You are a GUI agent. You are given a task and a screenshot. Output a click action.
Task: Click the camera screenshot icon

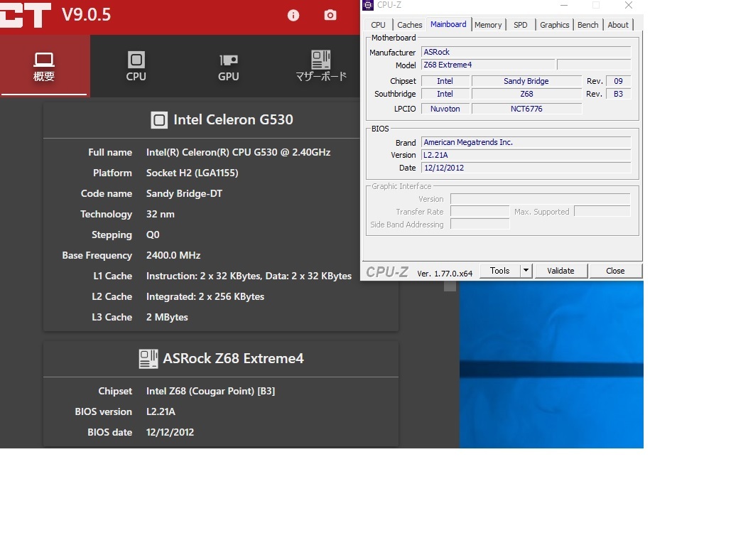coord(330,15)
